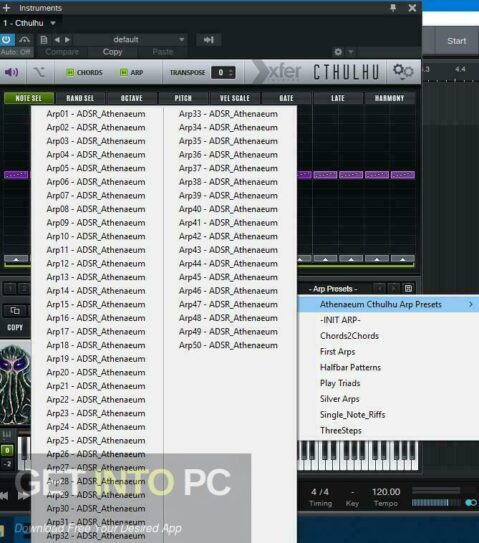Viewport: 479px width, 543px height.
Task: Toggle the ARP module on/off
Action: (124, 72)
